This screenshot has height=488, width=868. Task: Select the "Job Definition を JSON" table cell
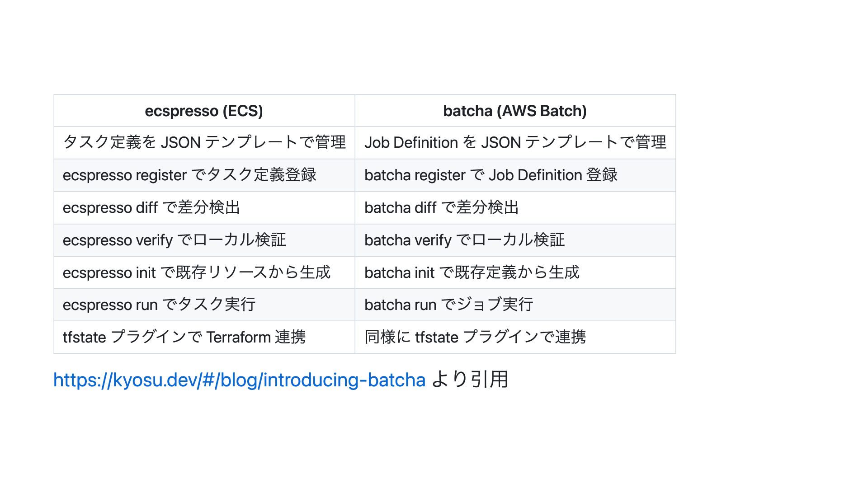(515, 142)
